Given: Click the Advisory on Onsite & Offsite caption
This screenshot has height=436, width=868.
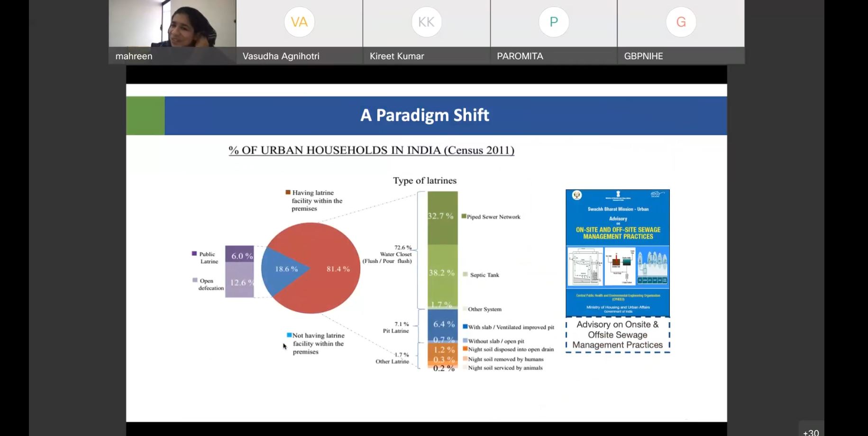Looking at the screenshot, I should click(617, 335).
